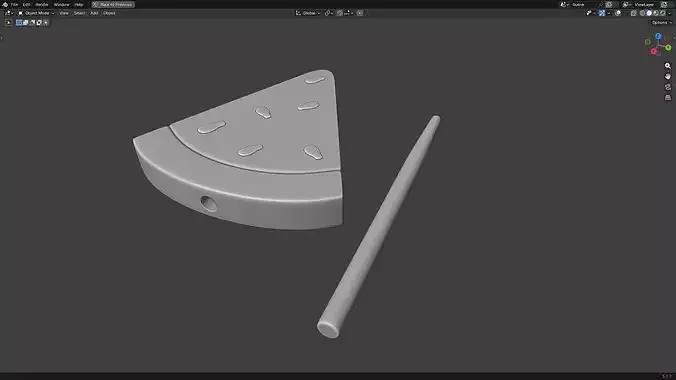
Task: Toggle the camera view icon
Action: tap(668, 87)
